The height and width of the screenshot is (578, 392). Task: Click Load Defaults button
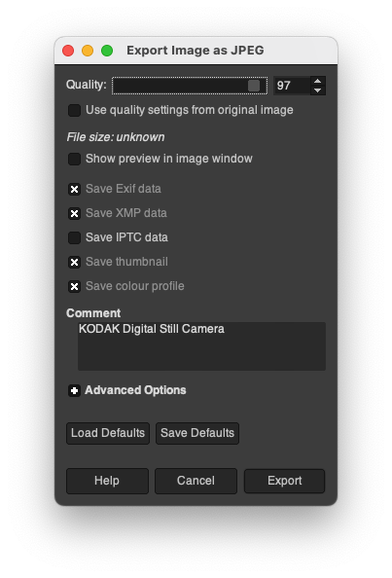[108, 433]
